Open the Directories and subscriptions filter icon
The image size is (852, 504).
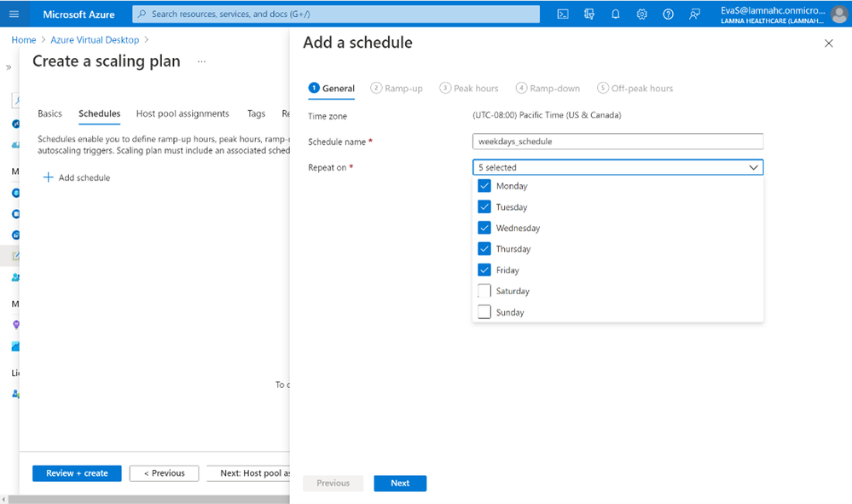point(589,14)
